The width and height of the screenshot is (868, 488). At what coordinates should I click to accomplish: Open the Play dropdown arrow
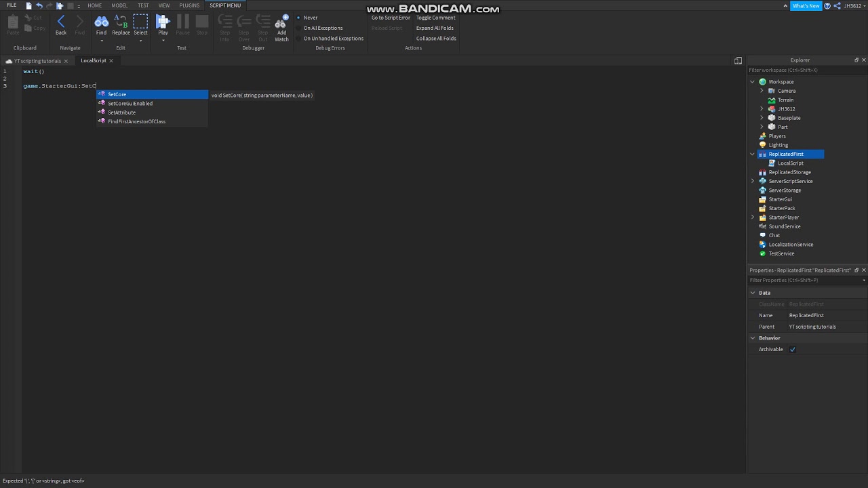[163, 41]
